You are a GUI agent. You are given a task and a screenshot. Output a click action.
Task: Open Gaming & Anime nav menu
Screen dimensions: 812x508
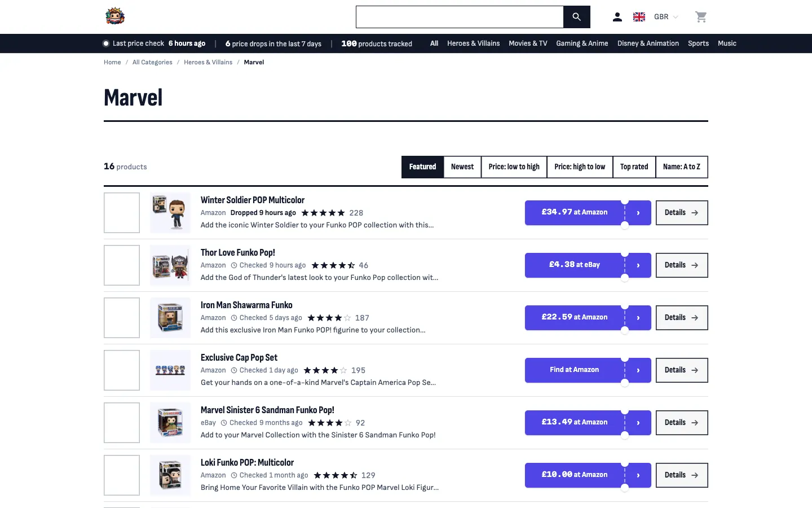(582, 43)
